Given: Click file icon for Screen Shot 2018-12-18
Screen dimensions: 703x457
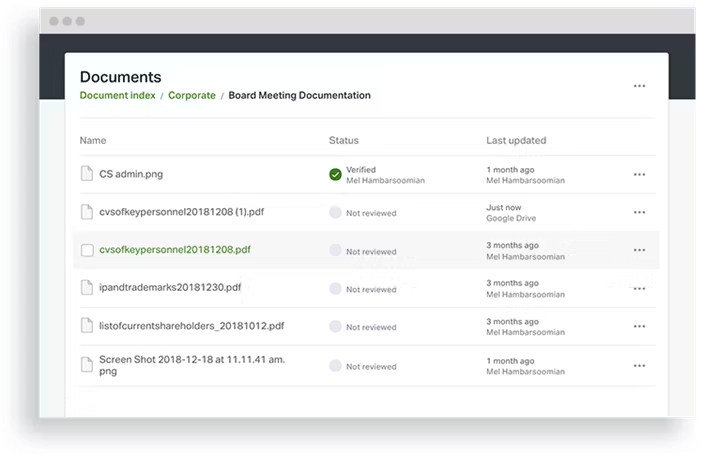Looking at the screenshot, I should (87, 365).
